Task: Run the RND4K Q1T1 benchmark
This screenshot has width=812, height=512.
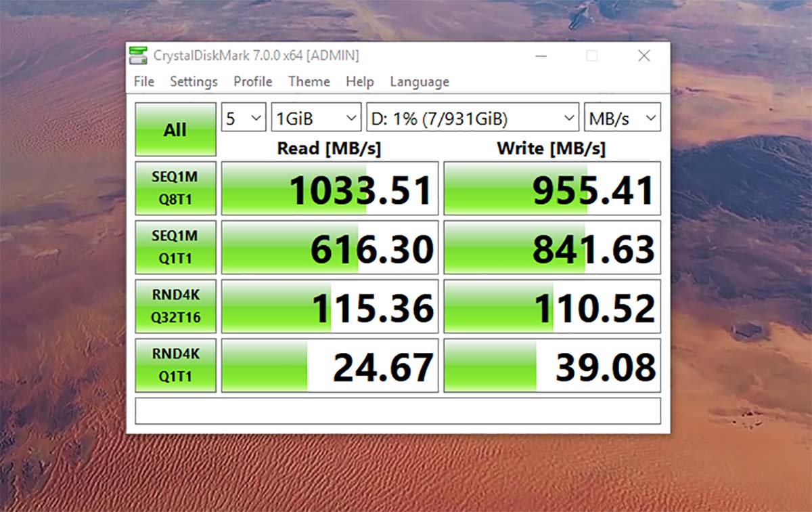Action: click(175, 365)
